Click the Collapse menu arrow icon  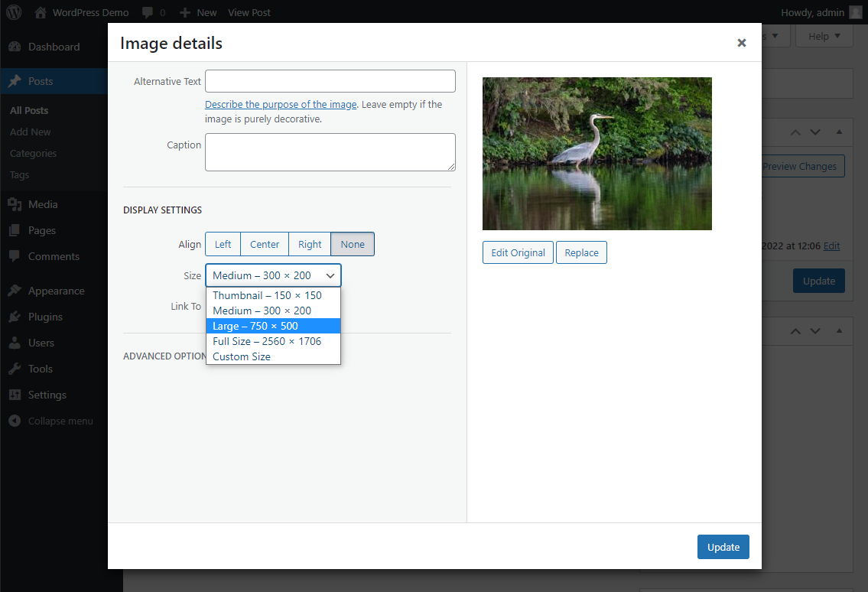coord(15,421)
